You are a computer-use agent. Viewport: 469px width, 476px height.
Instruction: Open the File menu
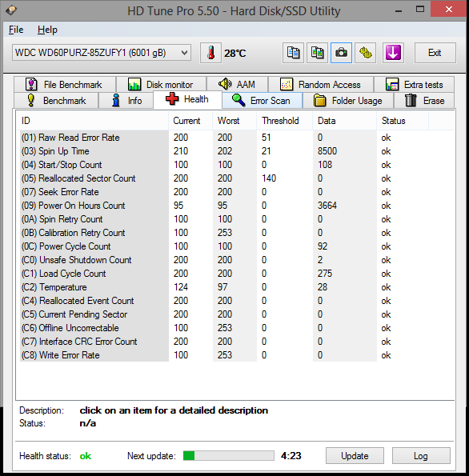pyautogui.click(x=16, y=30)
